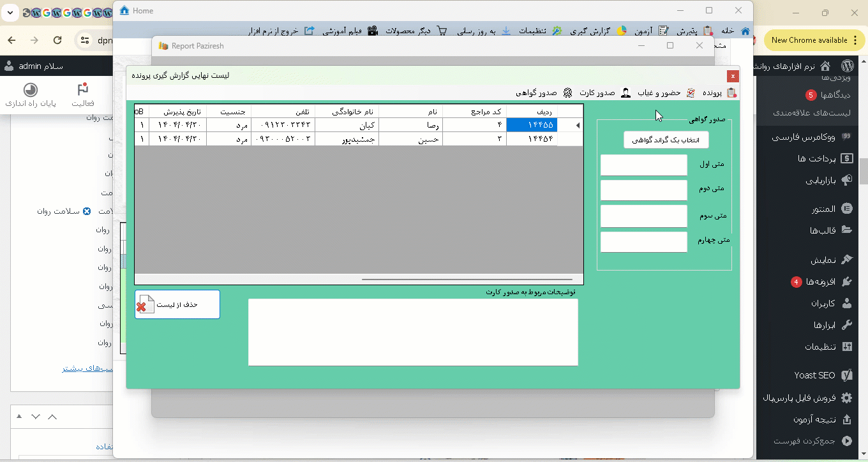Click the فیلم آموزشی video camera icon
This screenshot has height=462, width=868.
tap(373, 31)
